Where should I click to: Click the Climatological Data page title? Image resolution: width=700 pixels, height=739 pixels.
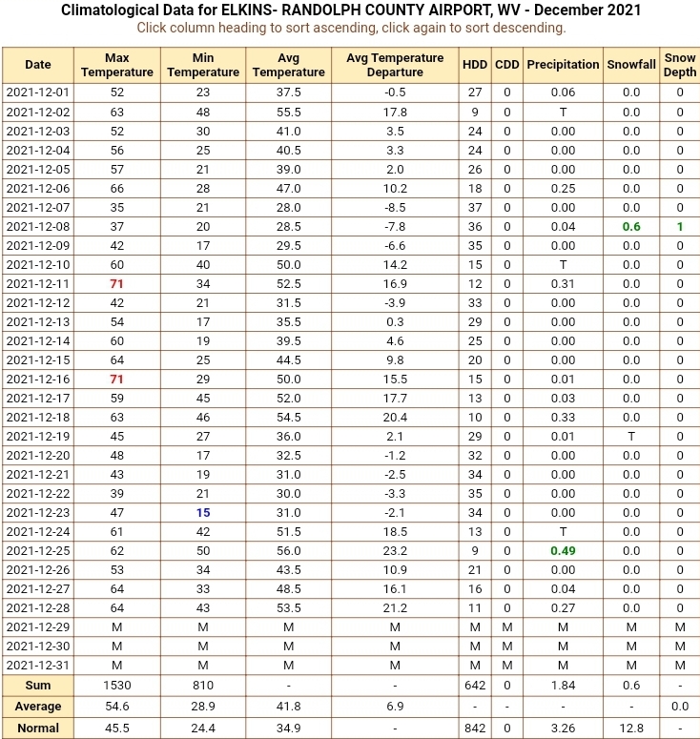point(351,10)
